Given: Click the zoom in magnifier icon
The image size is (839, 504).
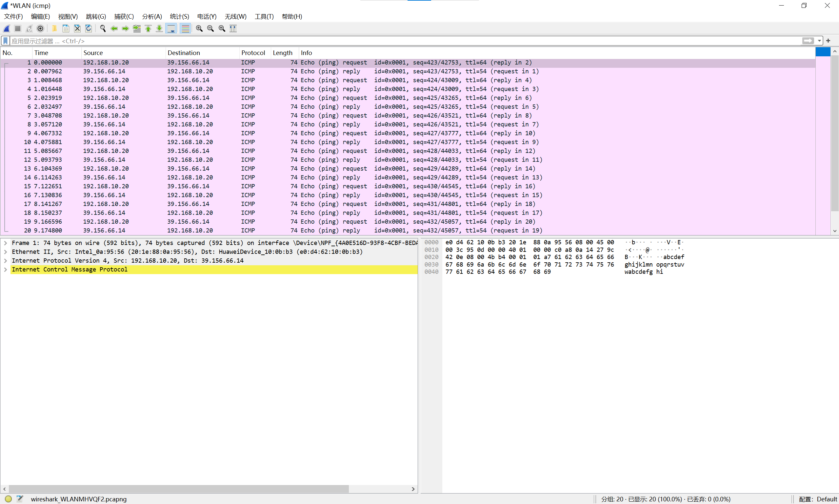Looking at the screenshot, I should coord(199,28).
